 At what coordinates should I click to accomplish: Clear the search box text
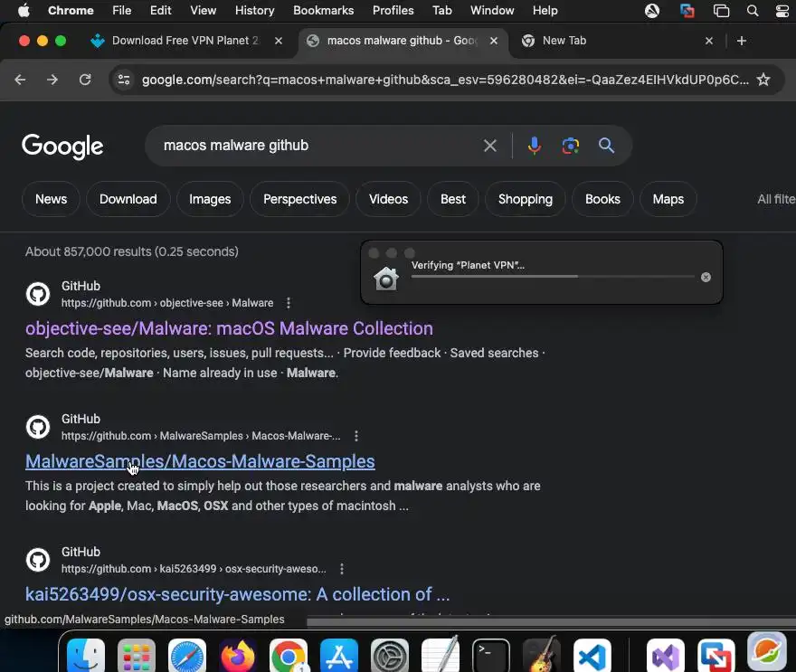pos(490,146)
